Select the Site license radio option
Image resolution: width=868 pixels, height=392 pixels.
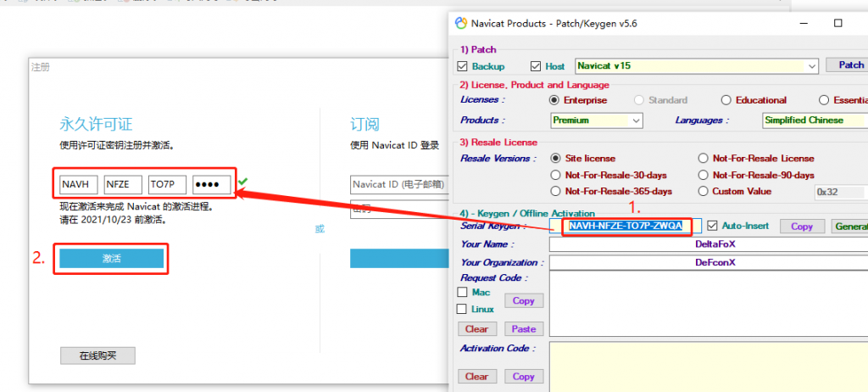coord(556,158)
